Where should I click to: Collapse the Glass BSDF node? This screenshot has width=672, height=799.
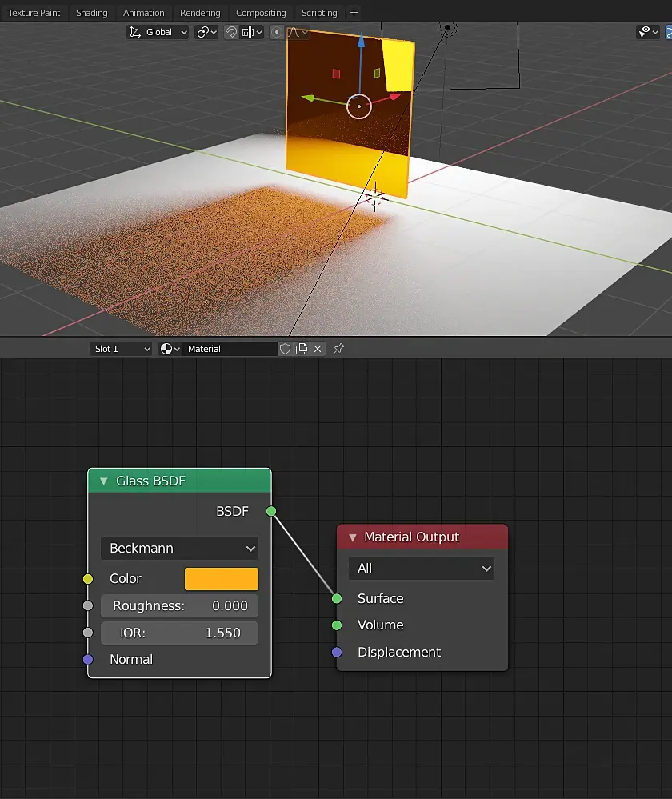point(103,481)
